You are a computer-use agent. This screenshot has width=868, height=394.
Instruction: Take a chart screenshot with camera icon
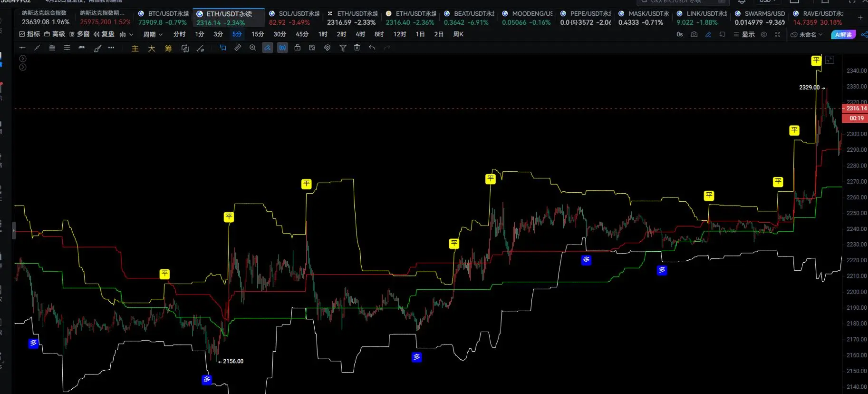coord(694,34)
